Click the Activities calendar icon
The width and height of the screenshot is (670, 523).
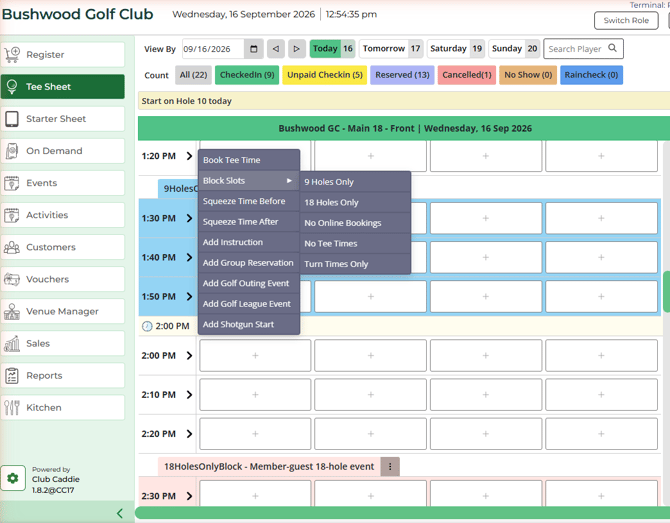(x=12, y=215)
